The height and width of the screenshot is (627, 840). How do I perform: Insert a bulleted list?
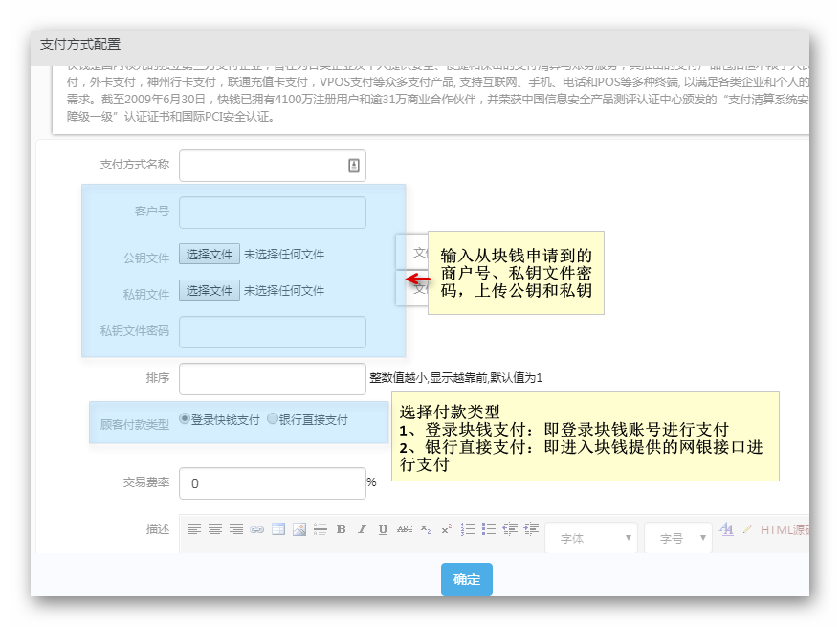click(x=489, y=529)
